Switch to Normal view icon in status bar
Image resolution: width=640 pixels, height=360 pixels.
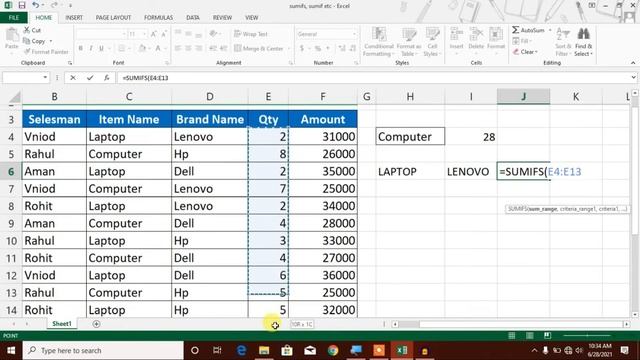point(511,336)
